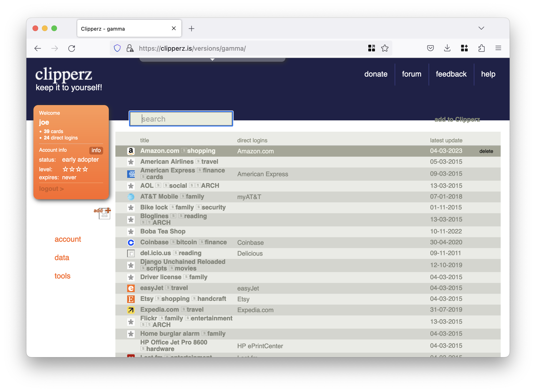This screenshot has width=536, height=392.
Task: Click the star icon beside Bike lock
Action: point(131,208)
